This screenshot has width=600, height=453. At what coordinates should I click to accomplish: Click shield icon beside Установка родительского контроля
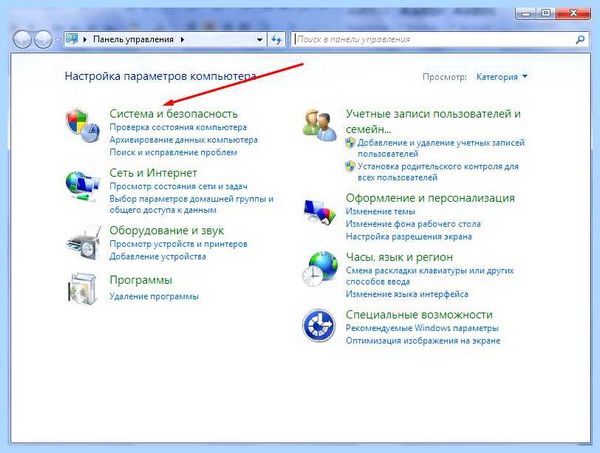350,166
